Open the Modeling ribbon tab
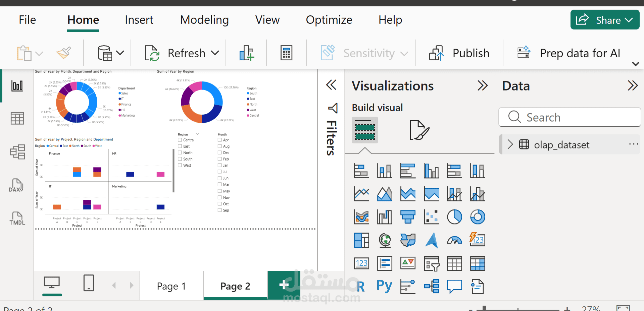Viewport: 644px width, 311px height. [x=204, y=20]
